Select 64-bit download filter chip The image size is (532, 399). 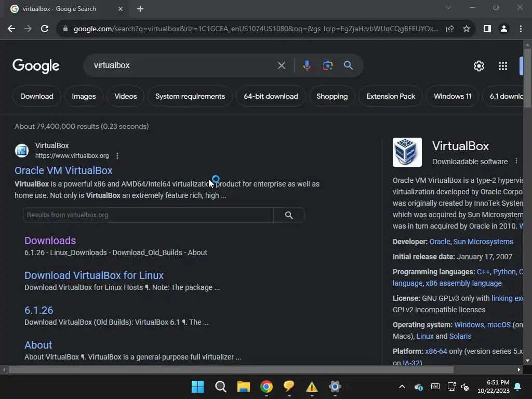(x=271, y=96)
